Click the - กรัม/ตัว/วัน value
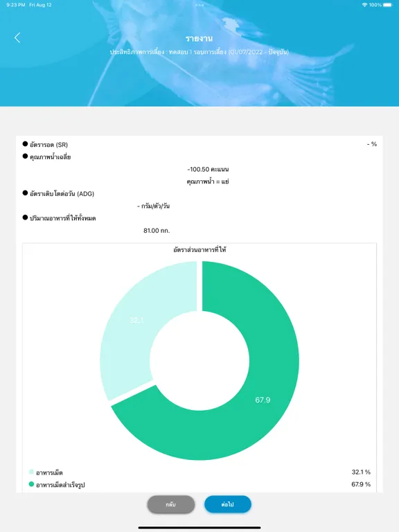399x532 pixels. pyautogui.click(x=153, y=206)
